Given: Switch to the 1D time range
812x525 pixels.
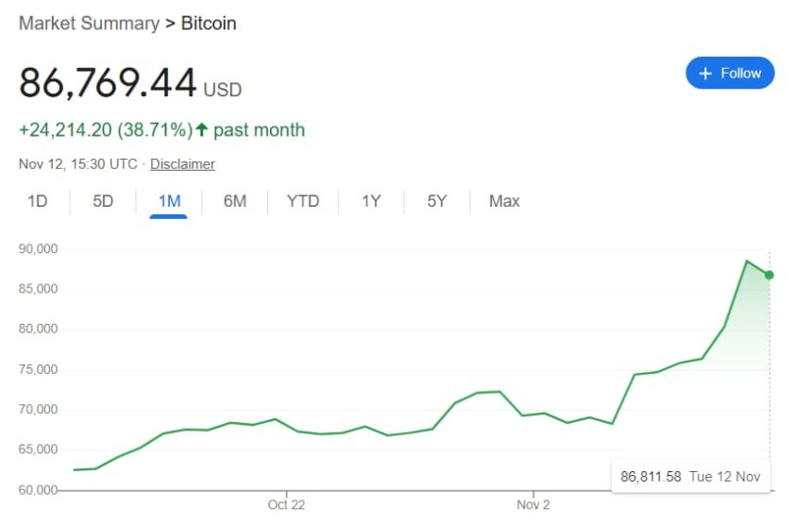Looking at the screenshot, I should [38, 201].
